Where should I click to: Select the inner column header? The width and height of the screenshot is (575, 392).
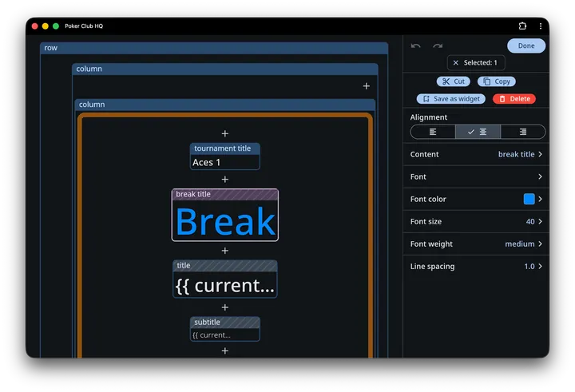pos(225,105)
